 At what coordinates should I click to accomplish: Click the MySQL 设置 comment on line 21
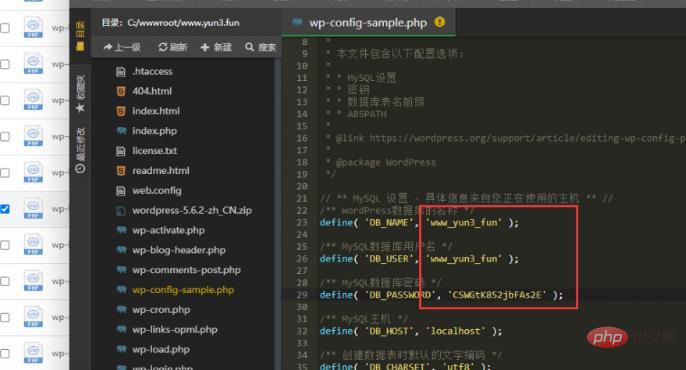pos(466,199)
